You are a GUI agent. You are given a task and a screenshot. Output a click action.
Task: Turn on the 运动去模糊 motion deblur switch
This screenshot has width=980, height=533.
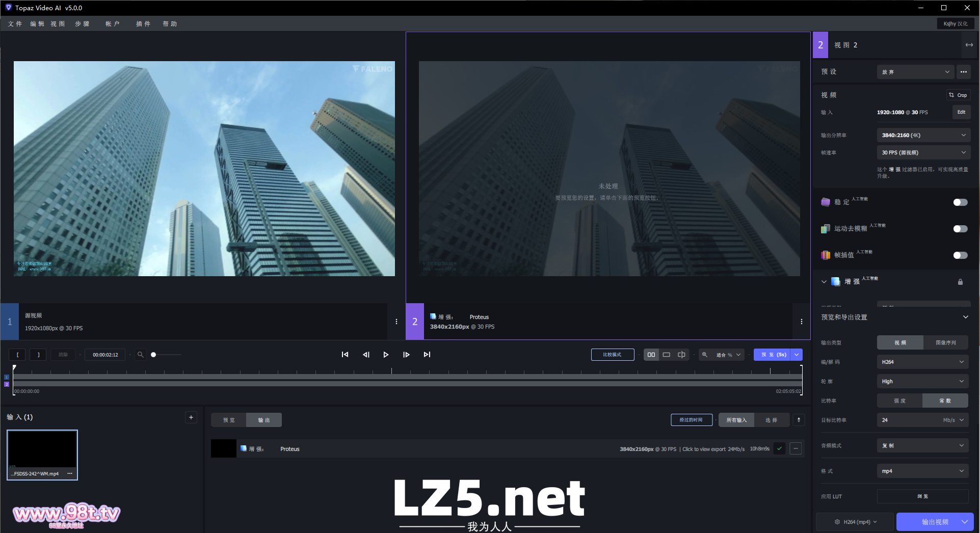click(960, 229)
